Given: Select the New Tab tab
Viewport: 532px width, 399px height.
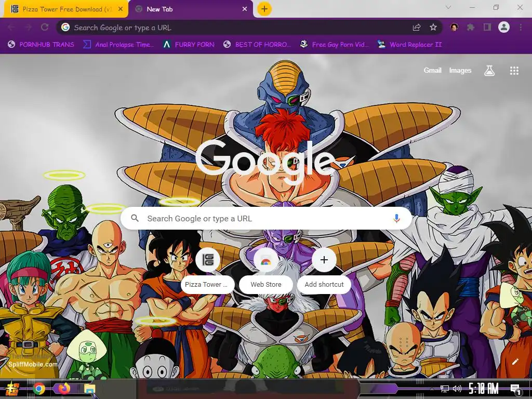Looking at the screenshot, I should (190, 9).
